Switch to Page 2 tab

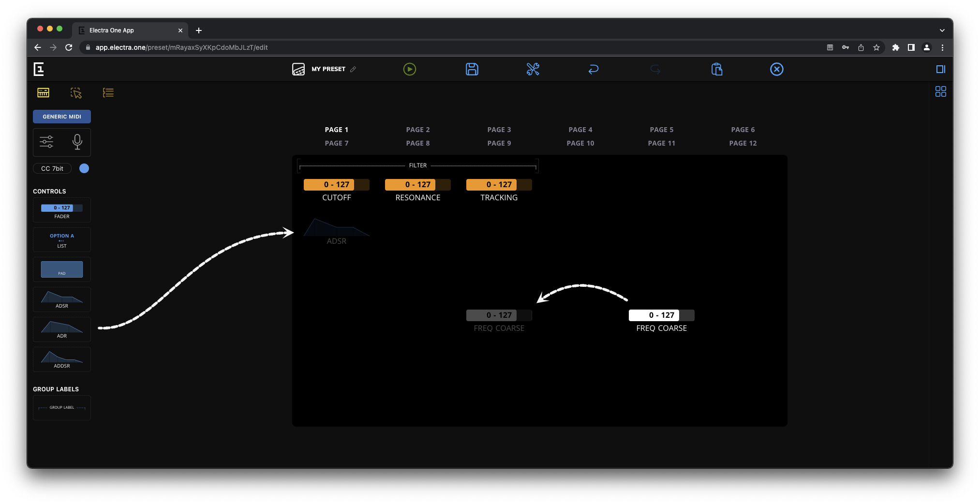click(x=417, y=130)
